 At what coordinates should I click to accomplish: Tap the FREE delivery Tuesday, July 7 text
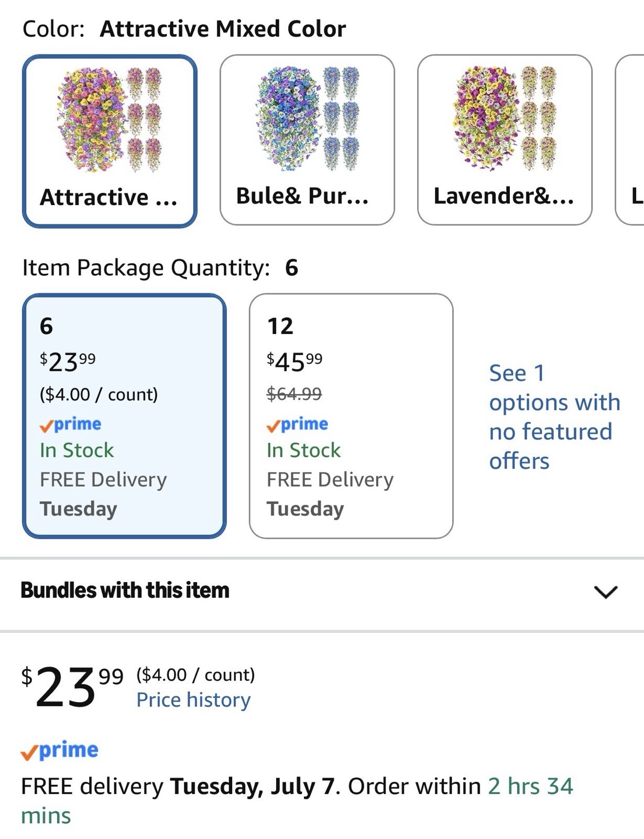click(177, 786)
